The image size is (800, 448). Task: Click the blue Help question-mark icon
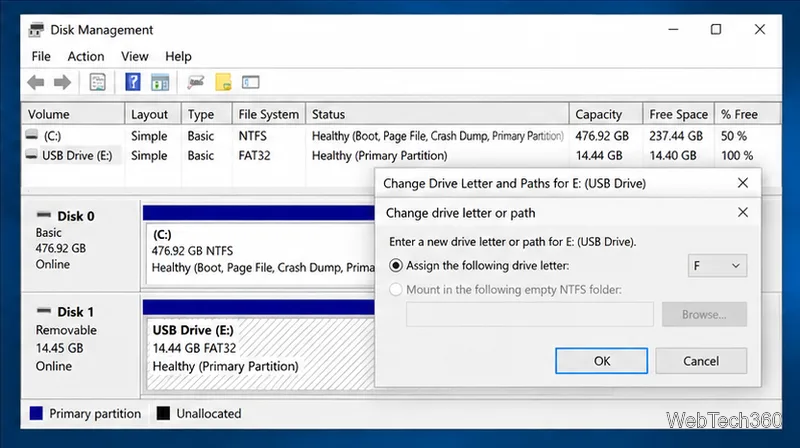coord(133,82)
